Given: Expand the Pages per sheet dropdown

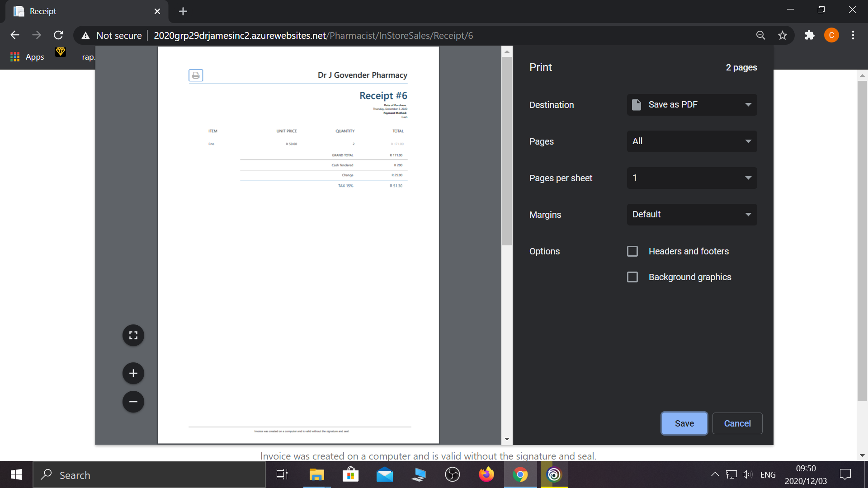Looking at the screenshot, I should [x=692, y=178].
